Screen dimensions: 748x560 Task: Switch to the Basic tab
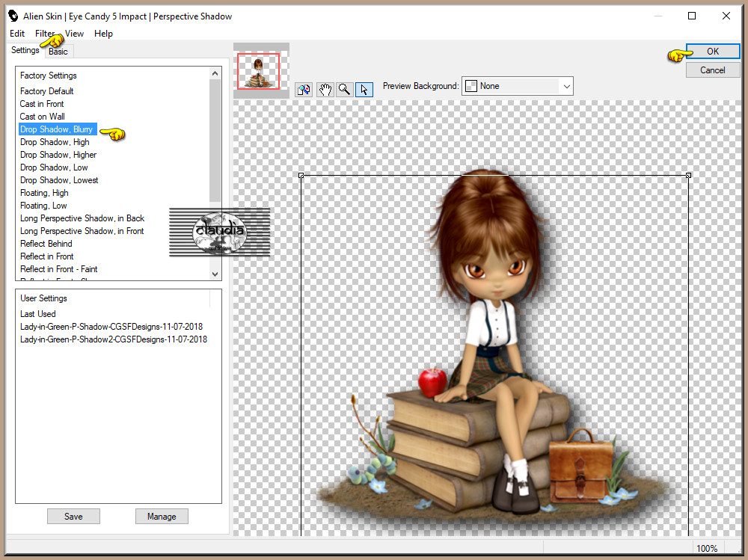tap(58, 52)
